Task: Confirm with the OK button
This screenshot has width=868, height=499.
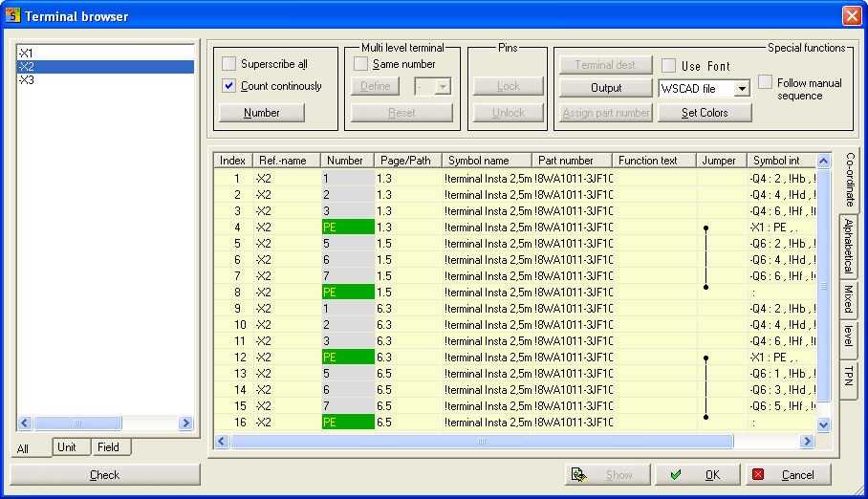Action: 697,475
